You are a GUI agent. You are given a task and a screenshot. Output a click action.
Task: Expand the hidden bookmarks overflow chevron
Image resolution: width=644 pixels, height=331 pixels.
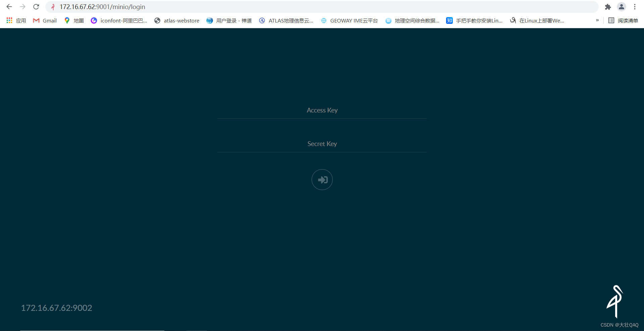point(597,20)
